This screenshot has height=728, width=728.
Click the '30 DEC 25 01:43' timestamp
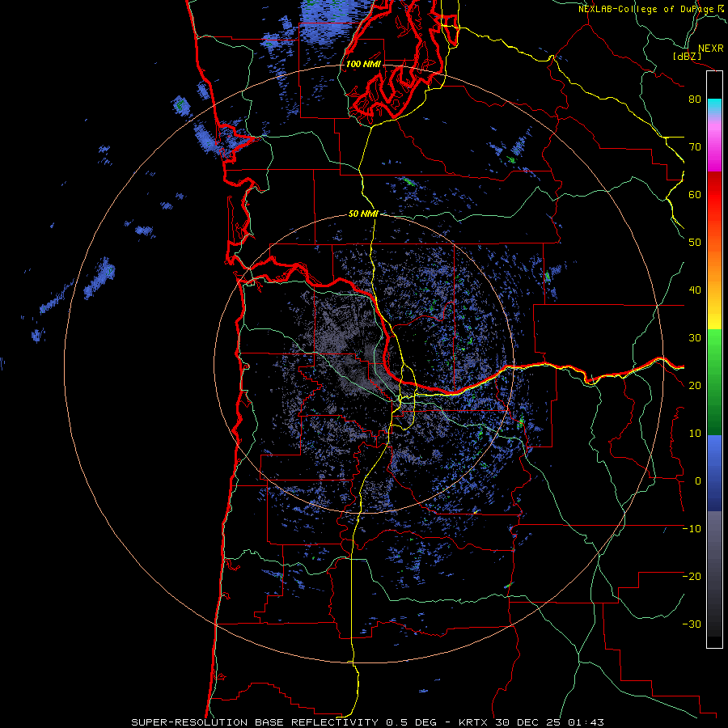[x=550, y=722]
